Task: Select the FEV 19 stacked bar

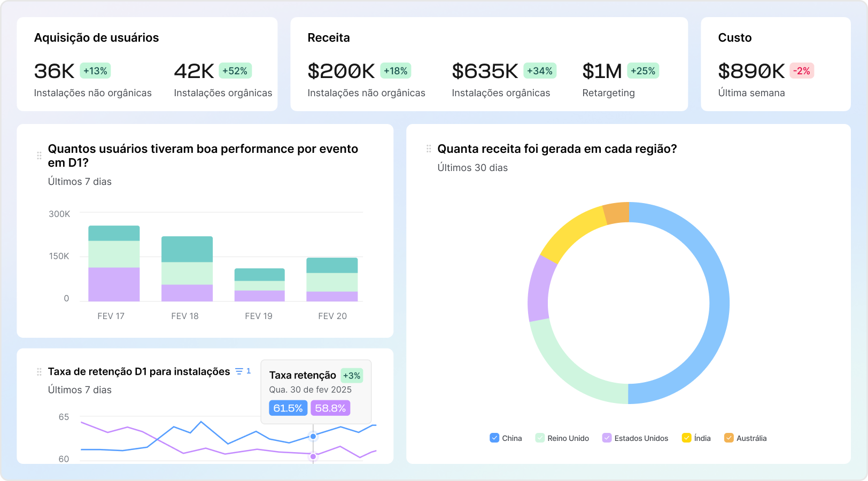Action: 260,285
